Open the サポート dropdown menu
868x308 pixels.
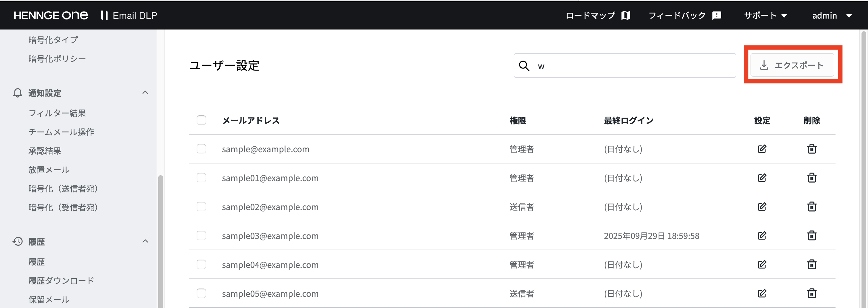(765, 15)
